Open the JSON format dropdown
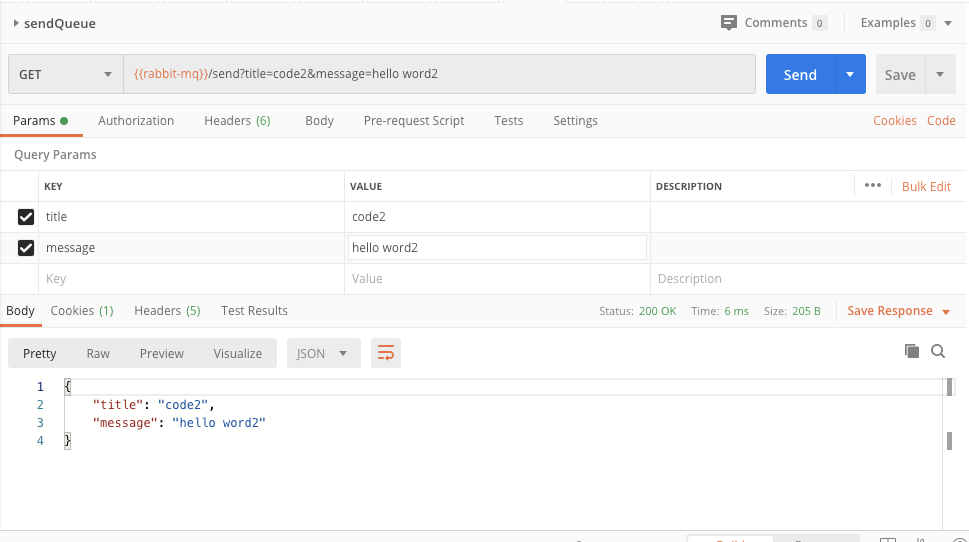The image size is (969, 542). pos(324,354)
